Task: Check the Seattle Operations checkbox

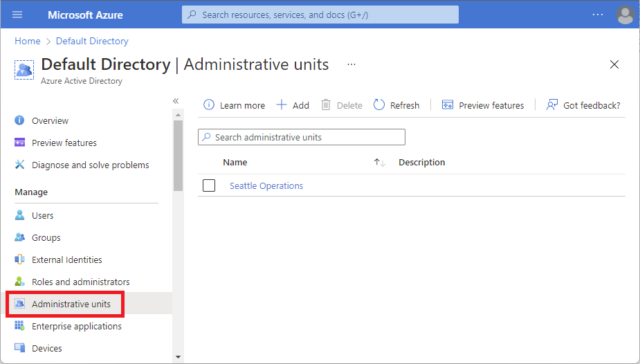Action: [x=209, y=185]
